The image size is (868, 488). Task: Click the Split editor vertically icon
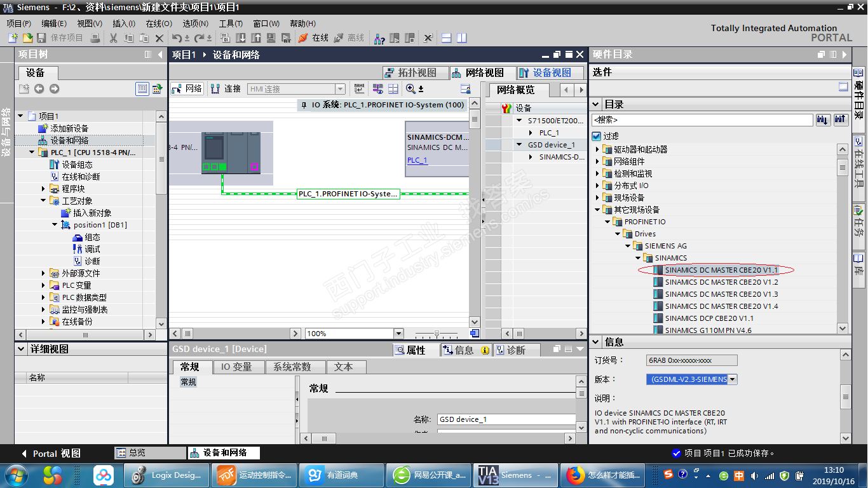click(x=461, y=38)
